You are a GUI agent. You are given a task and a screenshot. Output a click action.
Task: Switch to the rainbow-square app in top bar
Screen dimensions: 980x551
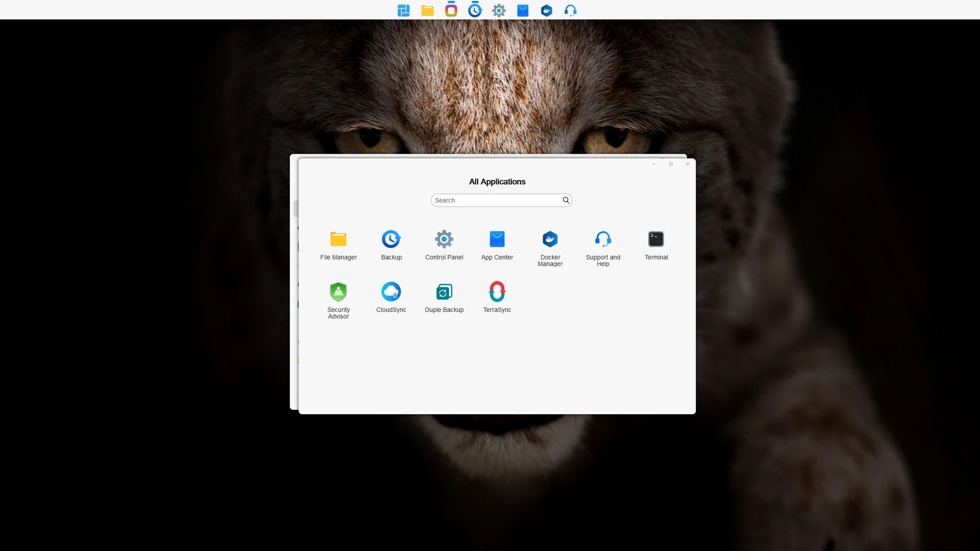[451, 10]
